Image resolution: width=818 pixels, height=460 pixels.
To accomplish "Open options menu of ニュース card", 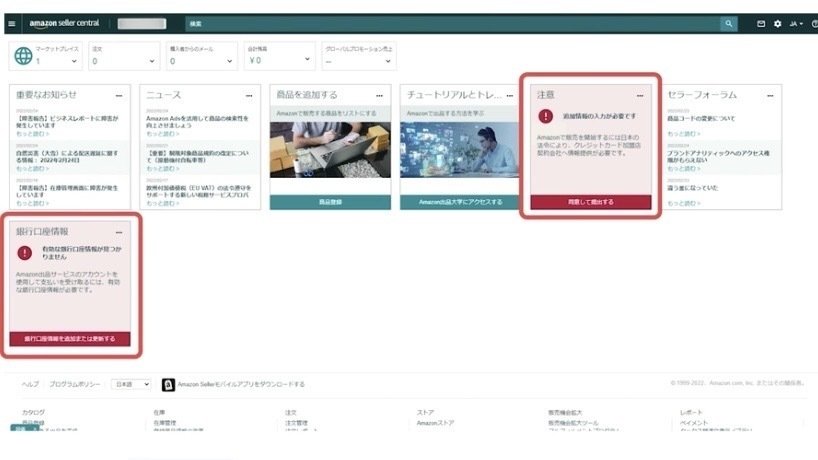I will [249, 95].
